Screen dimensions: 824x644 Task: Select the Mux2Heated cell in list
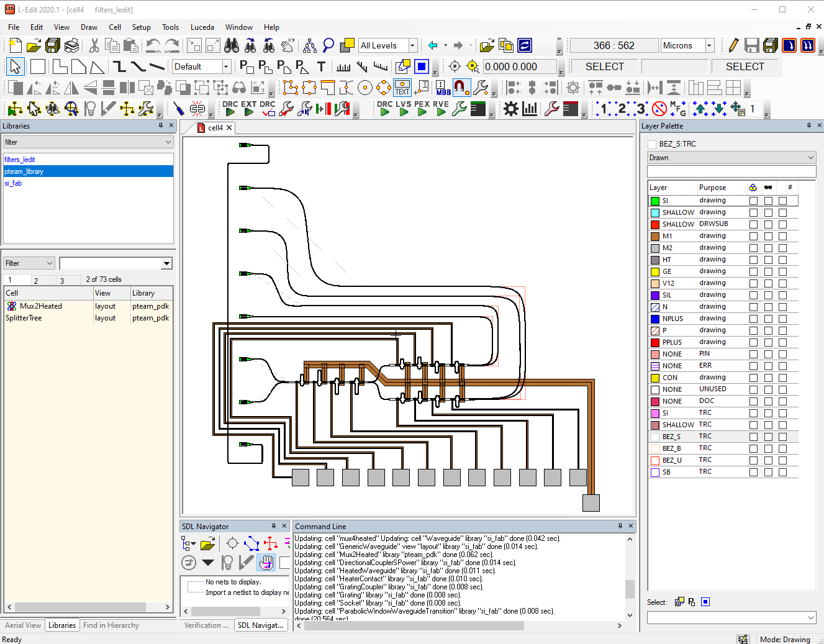40,306
